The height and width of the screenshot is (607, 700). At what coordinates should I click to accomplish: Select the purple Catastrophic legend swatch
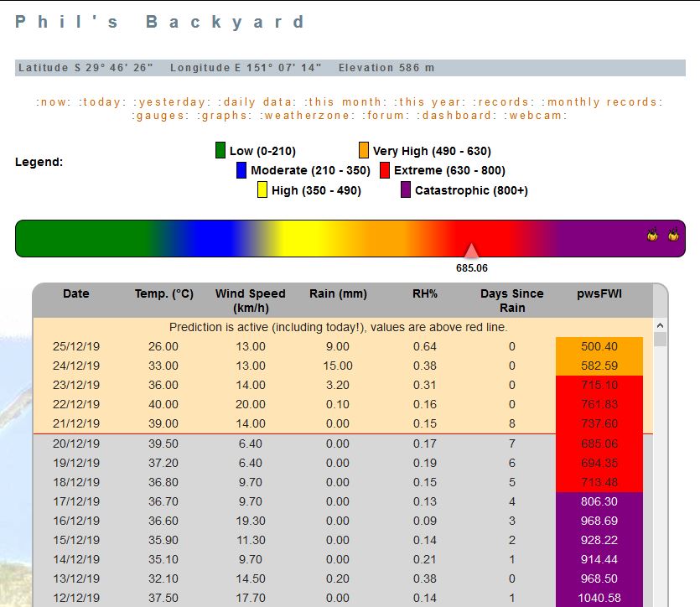point(406,190)
